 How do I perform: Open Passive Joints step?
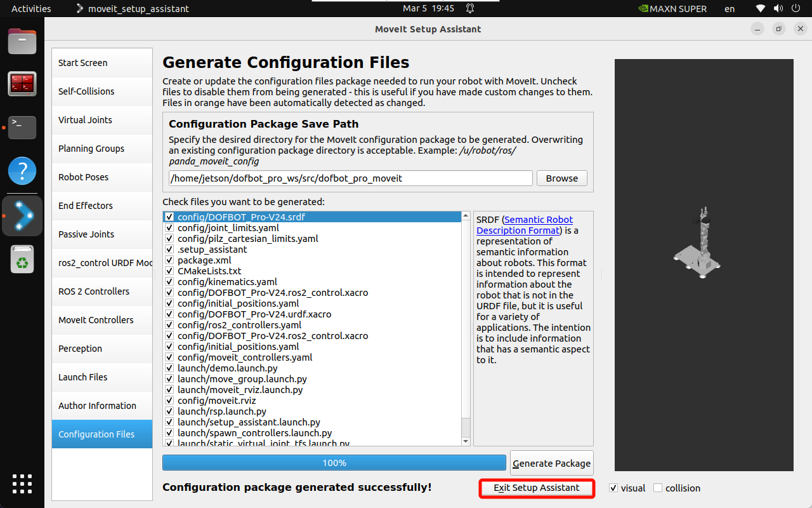point(102,234)
